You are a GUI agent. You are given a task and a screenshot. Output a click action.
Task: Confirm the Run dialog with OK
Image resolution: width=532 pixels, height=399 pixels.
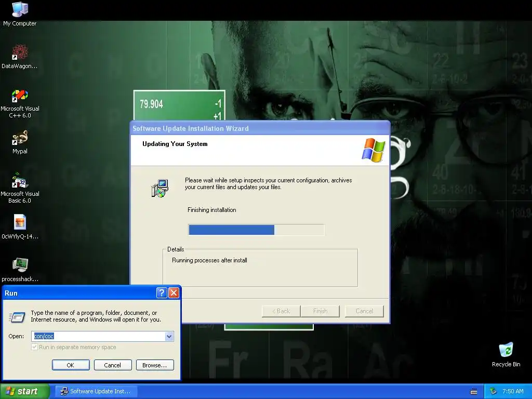71,365
